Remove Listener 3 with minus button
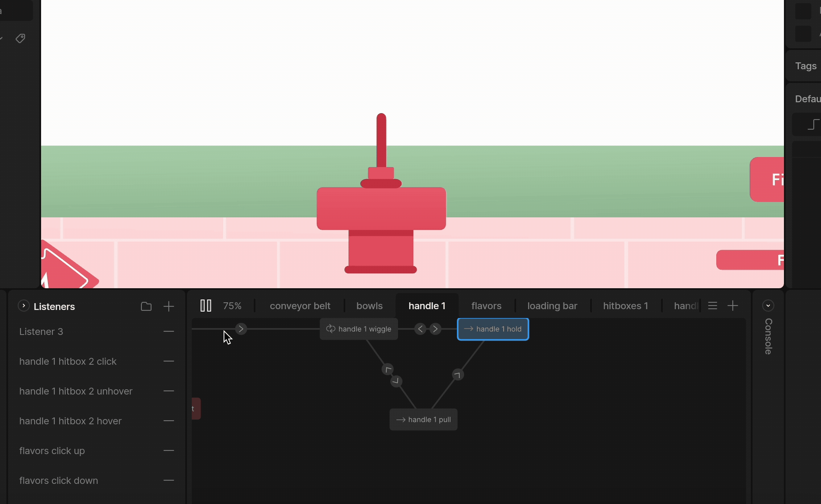Screen dimensions: 821x504 tap(169, 331)
